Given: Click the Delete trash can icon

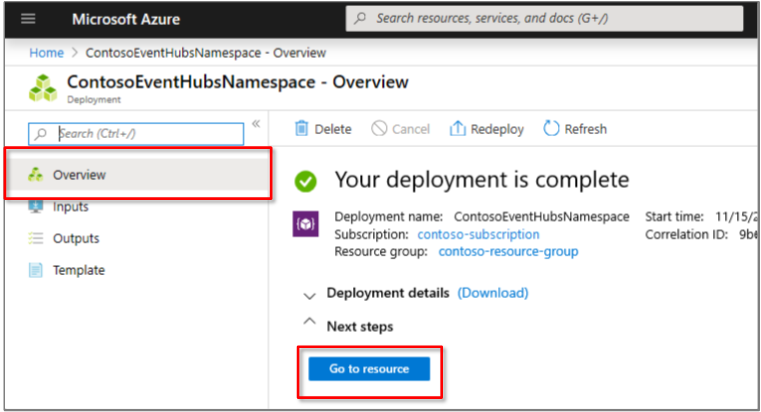Looking at the screenshot, I should pyautogui.click(x=301, y=129).
